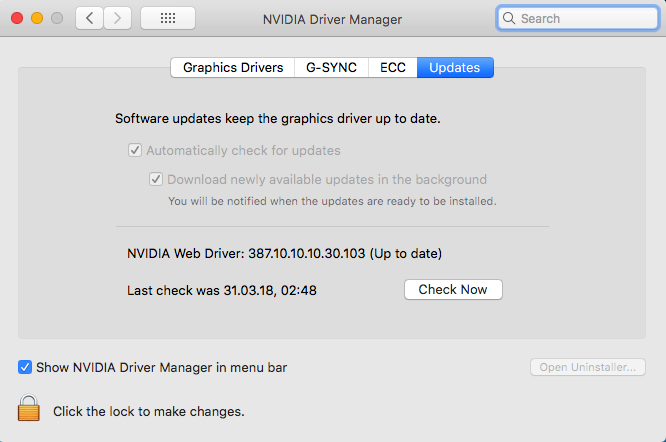The height and width of the screenshot is (442, 666).
Task: Toggle Download newly available updates checkbox
Action: (x=155, y=179)
